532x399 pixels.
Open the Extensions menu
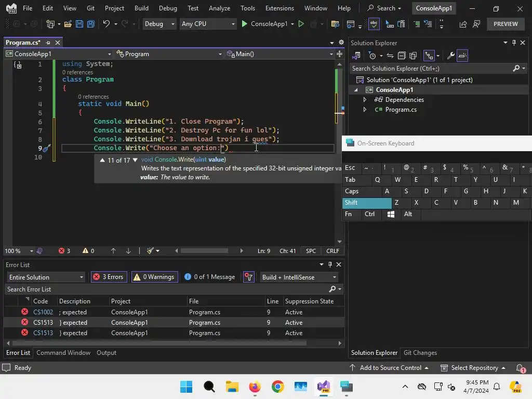(280, 8)
